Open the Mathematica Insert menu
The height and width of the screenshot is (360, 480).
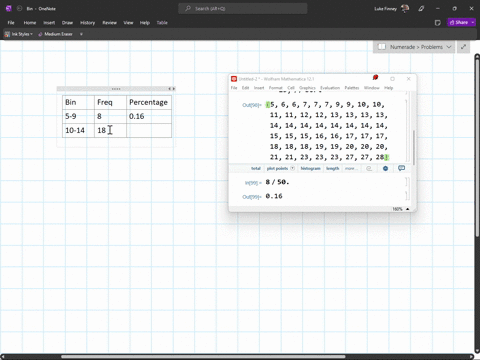pos(259,88)
